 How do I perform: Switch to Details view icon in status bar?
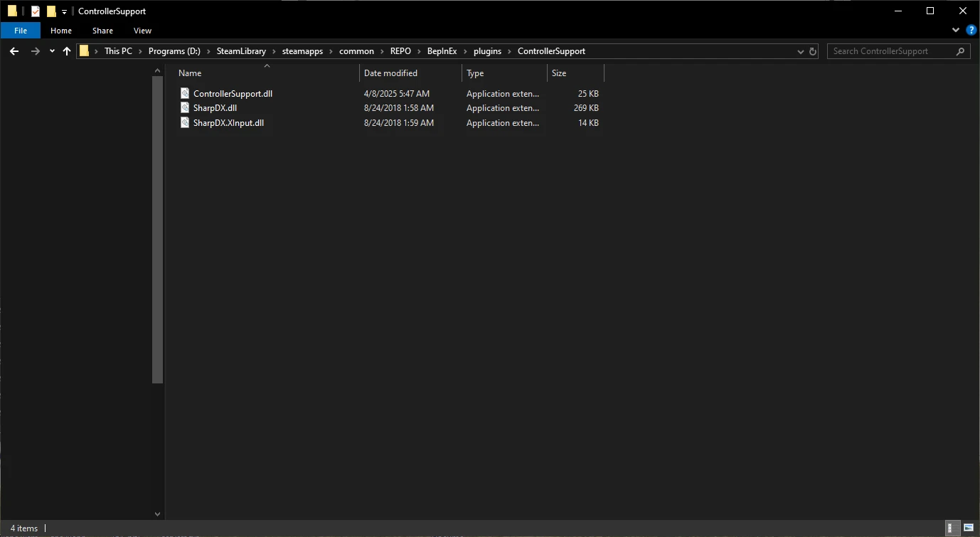(x=950, y=528)
